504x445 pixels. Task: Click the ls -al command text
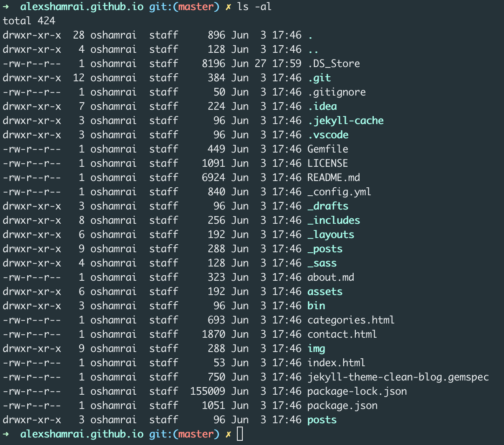[255, 6]
